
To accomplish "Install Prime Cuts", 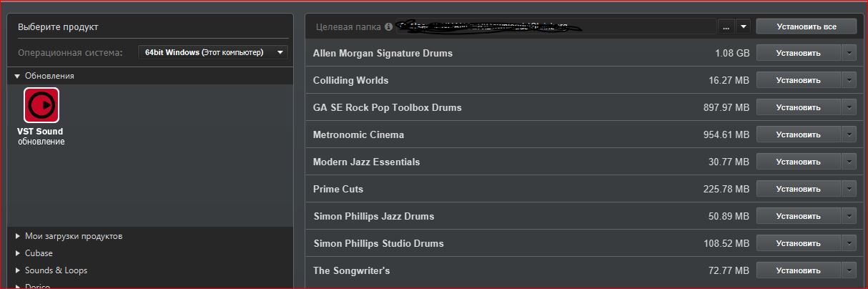I will click(799, 189).
